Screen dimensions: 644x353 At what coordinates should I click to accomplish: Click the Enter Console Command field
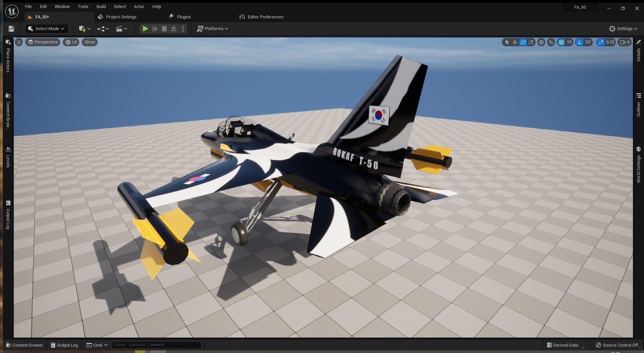(156, 345)
